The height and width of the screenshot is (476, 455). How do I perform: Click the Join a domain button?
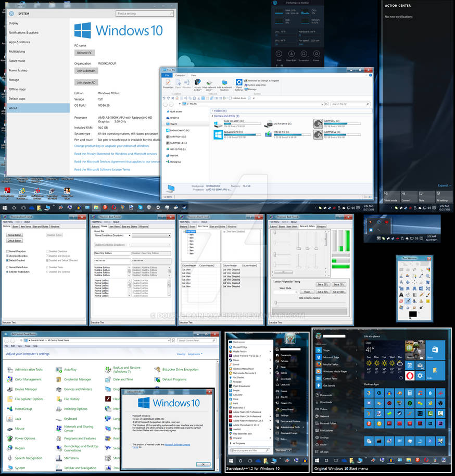(x=86, y=71)
